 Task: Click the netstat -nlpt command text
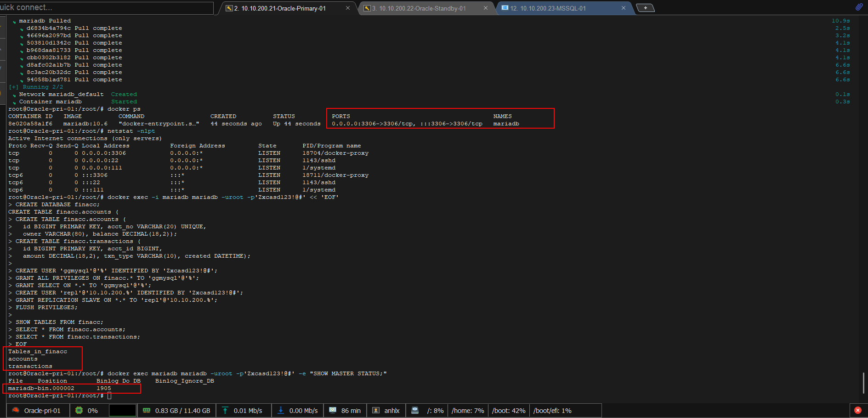(131, 131)
